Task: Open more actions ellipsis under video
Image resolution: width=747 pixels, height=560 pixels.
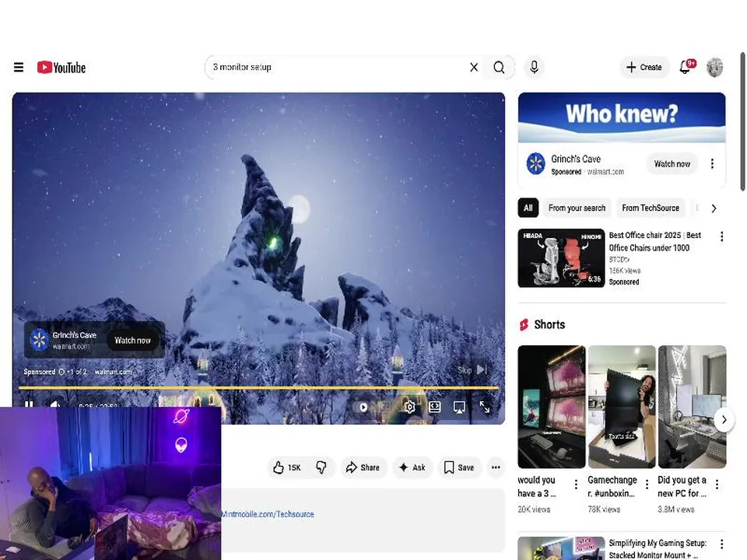Action: (496, 467)
